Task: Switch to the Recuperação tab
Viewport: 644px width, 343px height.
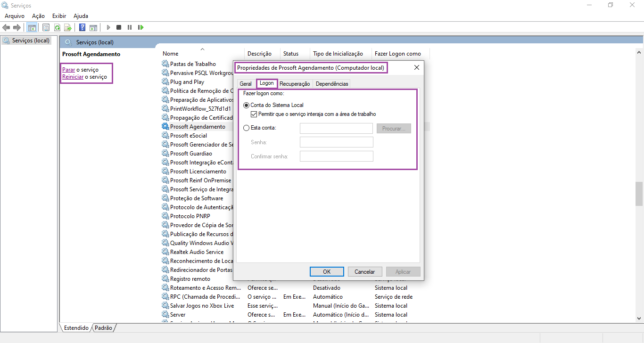Action: tap(295, 84)
